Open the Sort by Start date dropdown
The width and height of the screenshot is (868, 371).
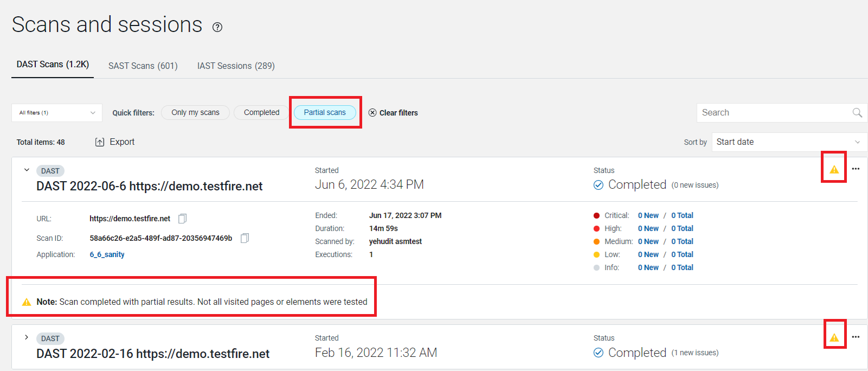[789, 142]
